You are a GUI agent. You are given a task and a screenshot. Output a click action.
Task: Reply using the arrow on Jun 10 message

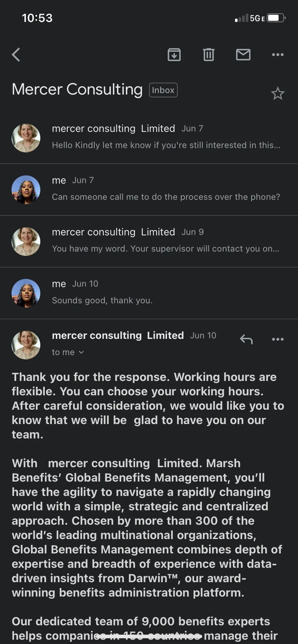[x=247, y=339]
